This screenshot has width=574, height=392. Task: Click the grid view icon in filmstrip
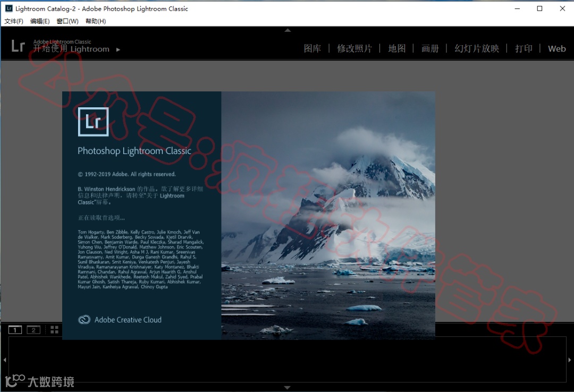tap(55, 330)
